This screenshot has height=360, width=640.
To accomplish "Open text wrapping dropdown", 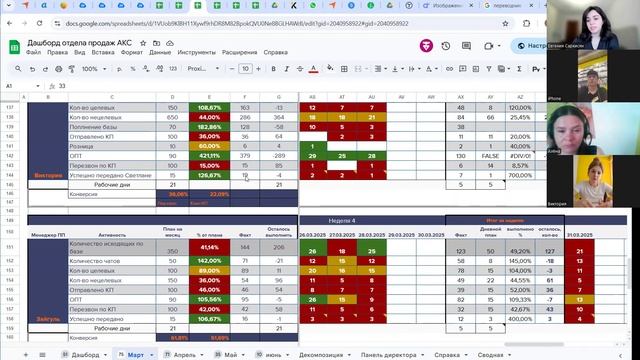I will (x=414, y=69).
